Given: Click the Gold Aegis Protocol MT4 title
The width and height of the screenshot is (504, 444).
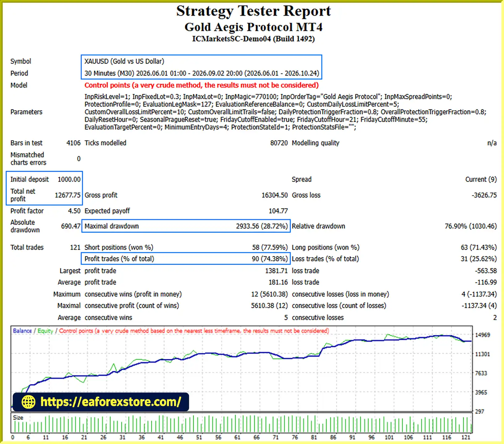Looking at the screenshot, I should click(254, 27).
